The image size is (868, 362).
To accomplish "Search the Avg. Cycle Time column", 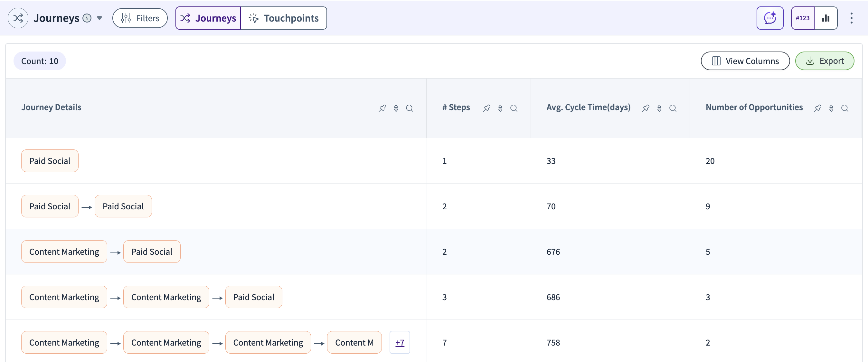I will click(x=672, y=108).
